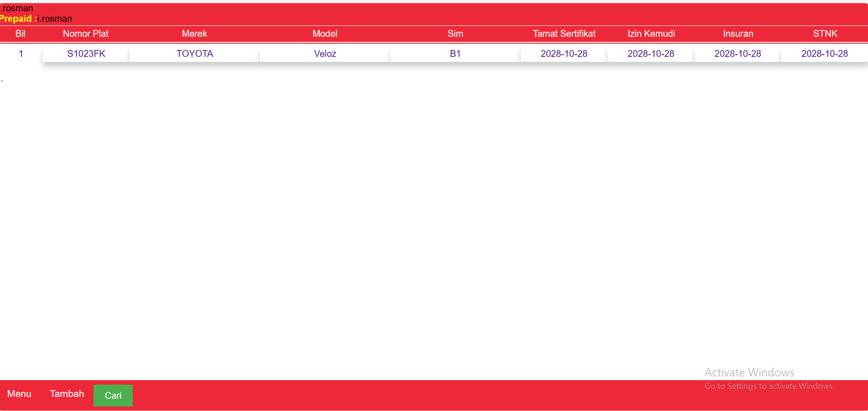The height and width of the screenshot is (411, 868).
Task: Click the Veloz model entry
Action: tap(325, 54)
